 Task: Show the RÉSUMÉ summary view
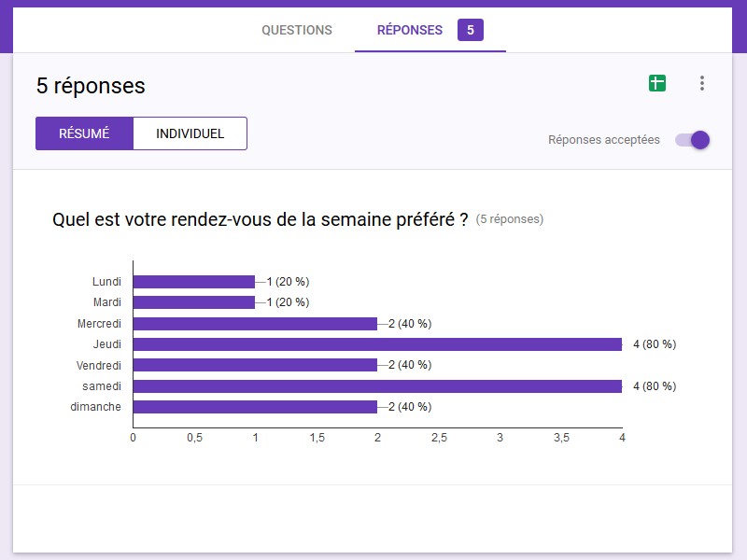click(x=84, y=133)
